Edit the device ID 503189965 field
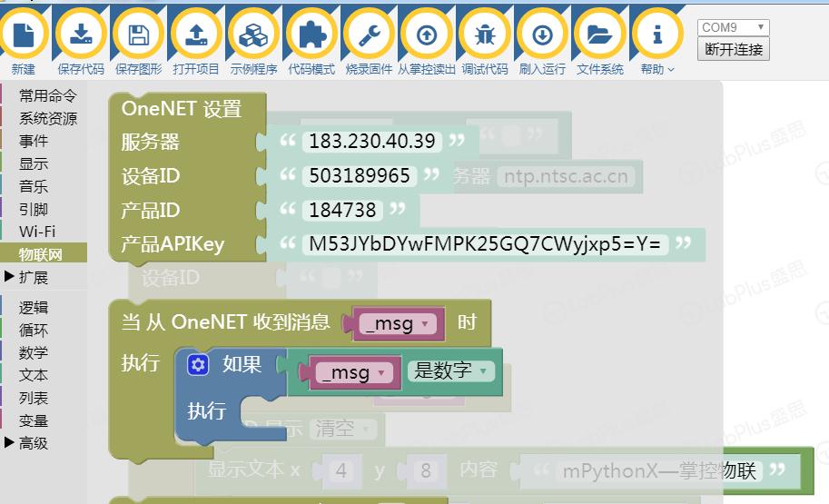 (x=359, y=175)
